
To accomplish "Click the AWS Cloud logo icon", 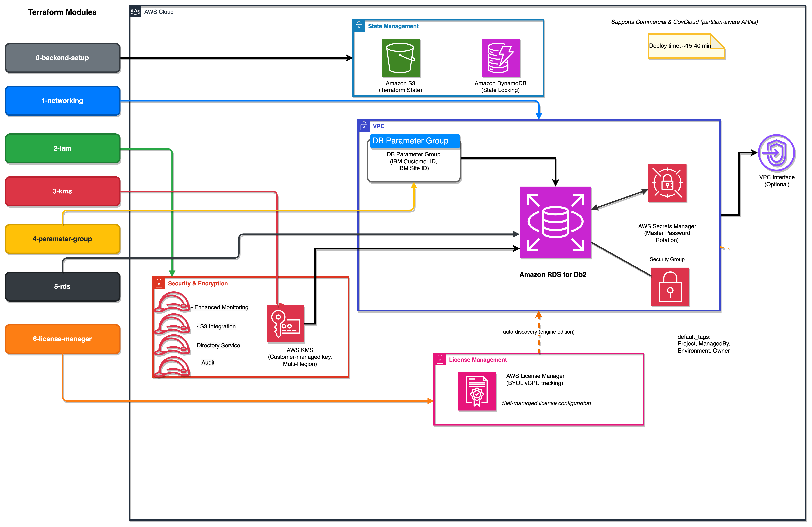I will (x=135, y=12).
